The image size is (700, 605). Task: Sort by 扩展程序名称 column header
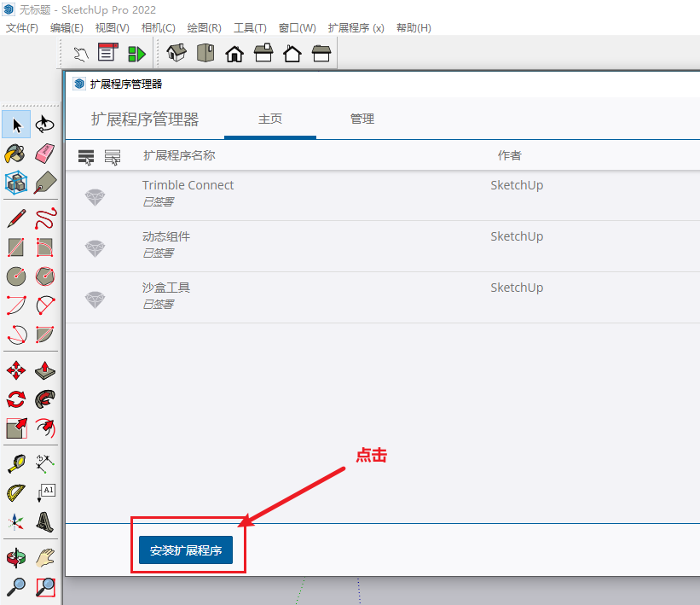point(179,155)
